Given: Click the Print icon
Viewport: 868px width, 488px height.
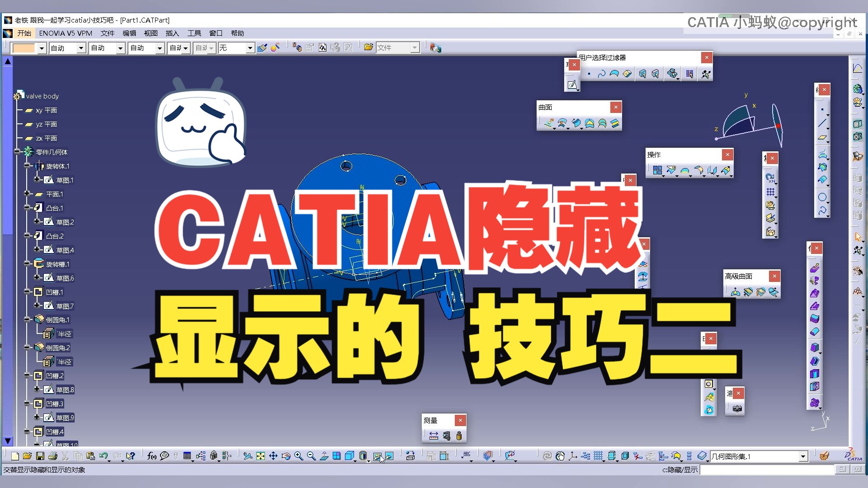Looking at the screenshot, I should tap(52, 456).
